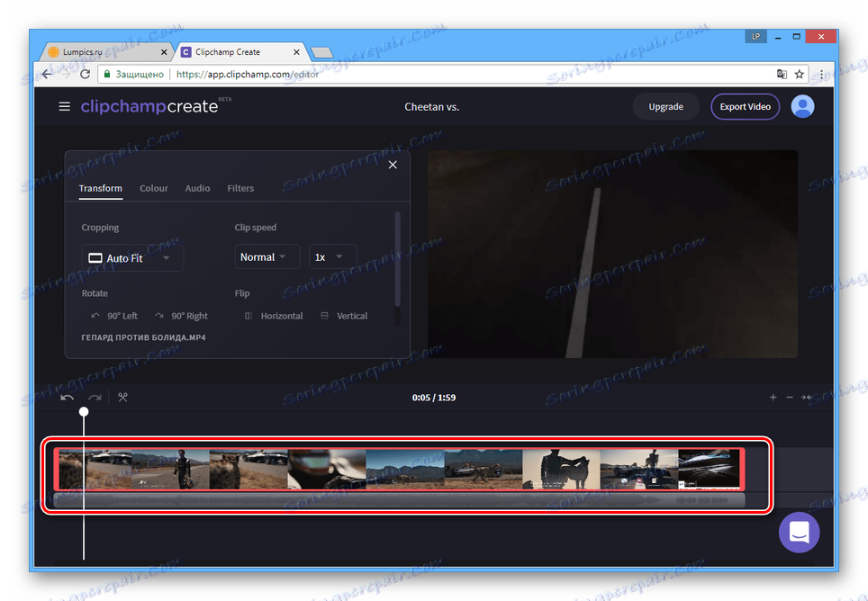Viewport: 868px width, 601px height.
Task: Close the Lumpics.ru tab
Action: 164,52
